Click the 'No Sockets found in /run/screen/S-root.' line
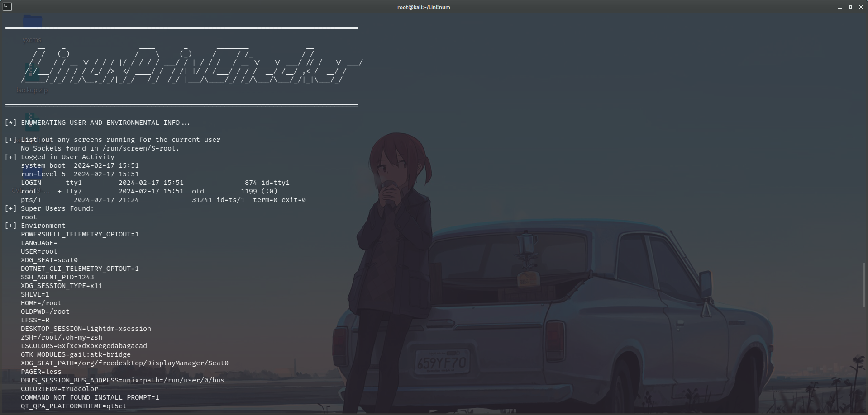The width and height of the screenshot is (868, 415). [100, 148]
